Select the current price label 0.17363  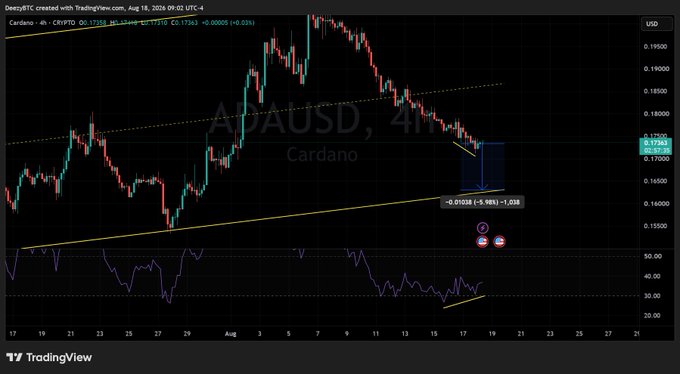click(x=655, y=143)
